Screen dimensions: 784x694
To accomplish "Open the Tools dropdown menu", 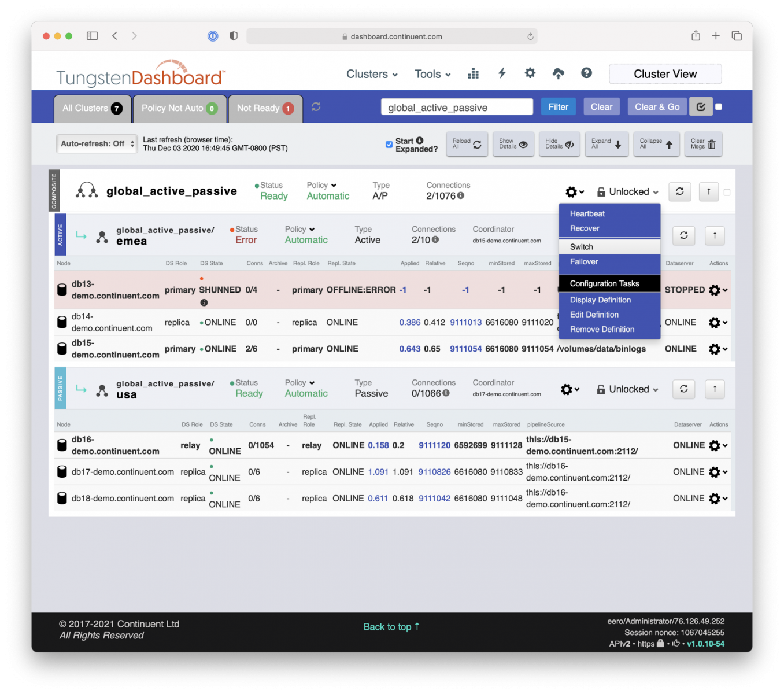I will point(432,74).
